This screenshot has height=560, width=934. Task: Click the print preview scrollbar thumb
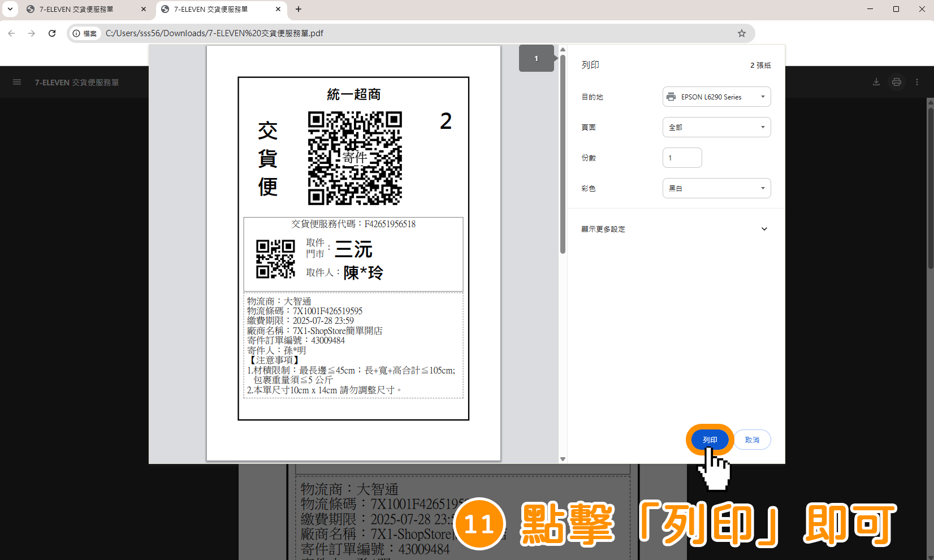point(563,154)
